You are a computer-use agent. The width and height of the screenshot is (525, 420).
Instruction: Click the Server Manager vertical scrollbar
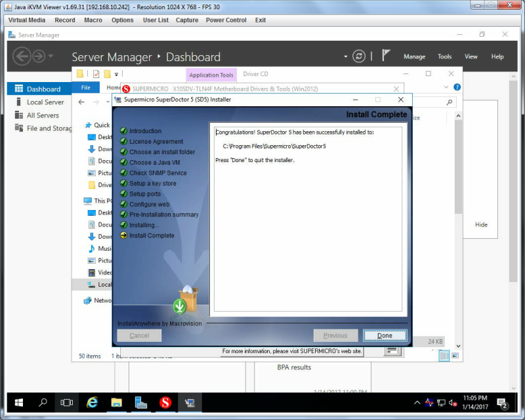[514, 181]
